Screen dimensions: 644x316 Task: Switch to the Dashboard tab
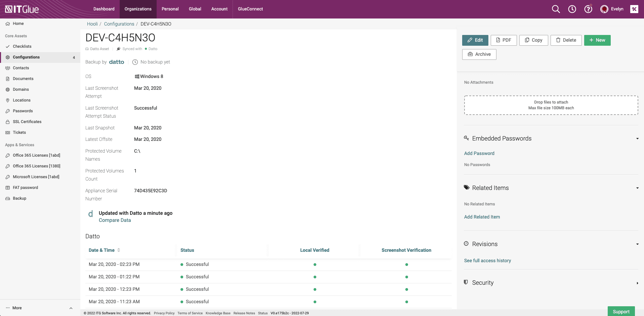coord(104,9)
